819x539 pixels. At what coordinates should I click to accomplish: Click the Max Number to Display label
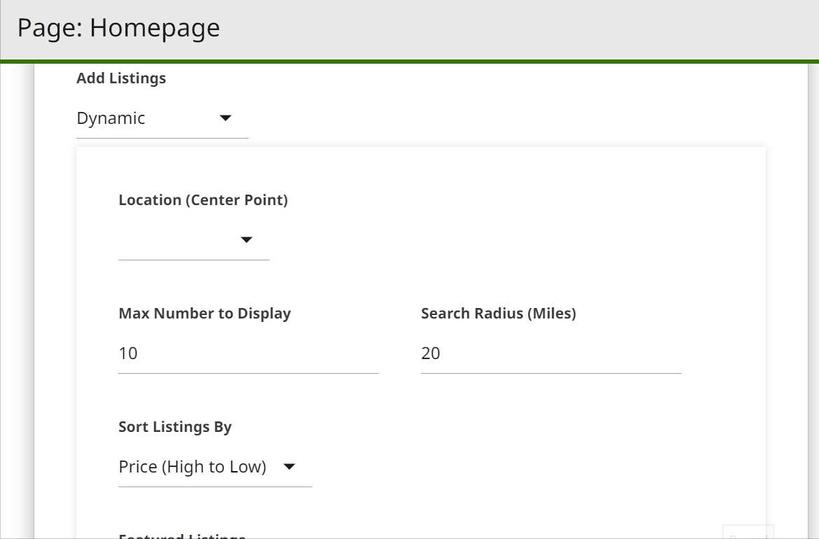tap(204, 313)
